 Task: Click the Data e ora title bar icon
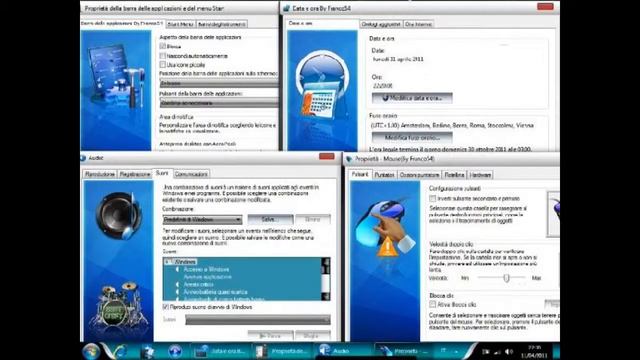287,8
